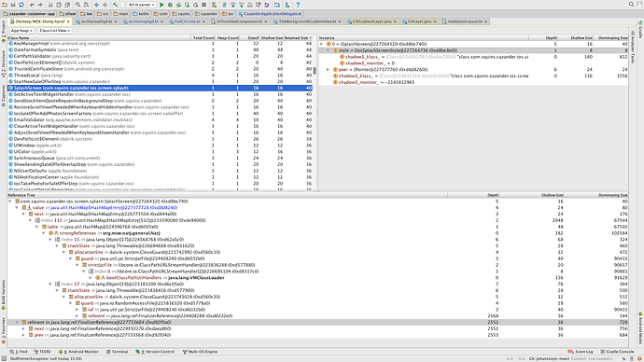Switch to the Desktop/MOE-Dump.hprof tab
Image resolution: width=644 pixels, height=362 pixels.
[x=40, y=21]
